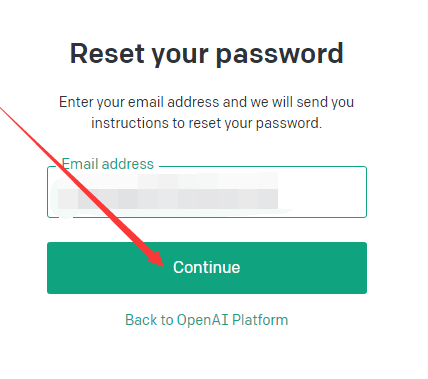Click the word password in the heading

pyautogui.click(x=280, y=54)
